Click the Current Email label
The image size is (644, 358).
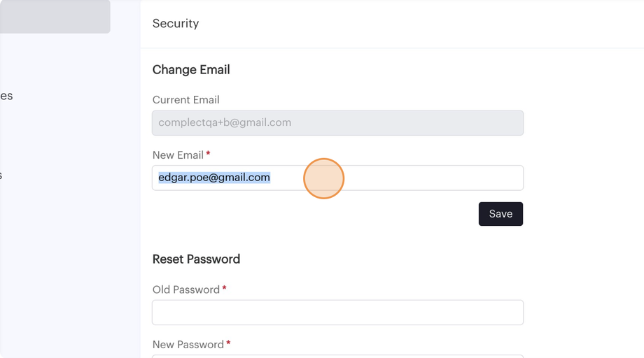tap(185, 100)
